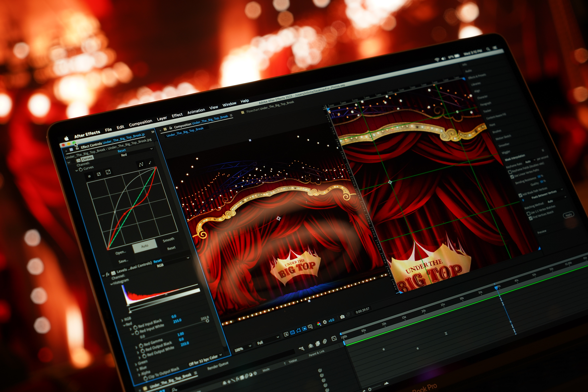This screenshot has width=588, height=392.
Task: Enable the motion blur switch in timeline
Action: pos(324,341)
